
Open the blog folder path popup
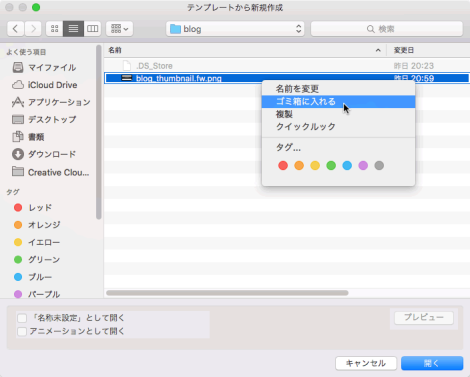(235, 29)
